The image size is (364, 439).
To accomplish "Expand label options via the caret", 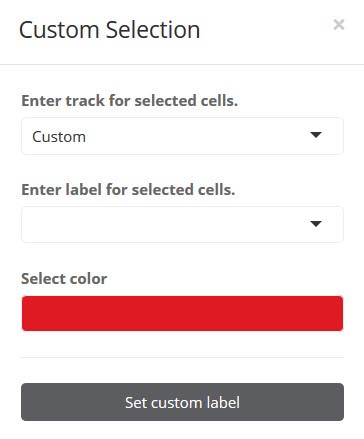I will [x=316, y=224].
